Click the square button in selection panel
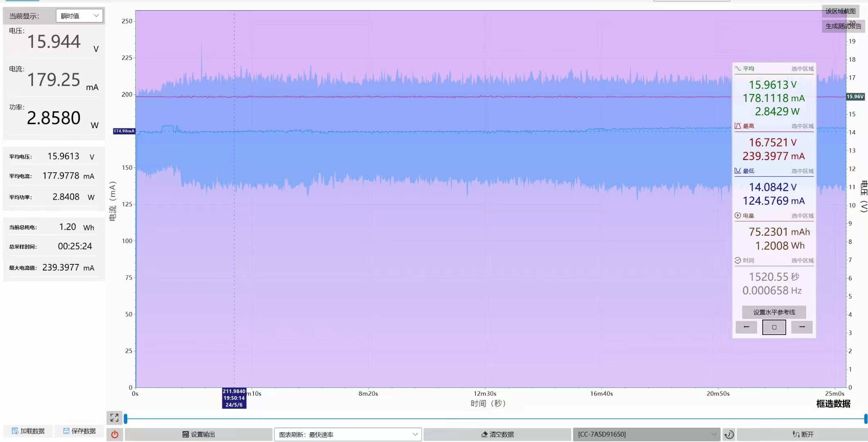This screenshot has height=442, width=868. pos(774,327)
